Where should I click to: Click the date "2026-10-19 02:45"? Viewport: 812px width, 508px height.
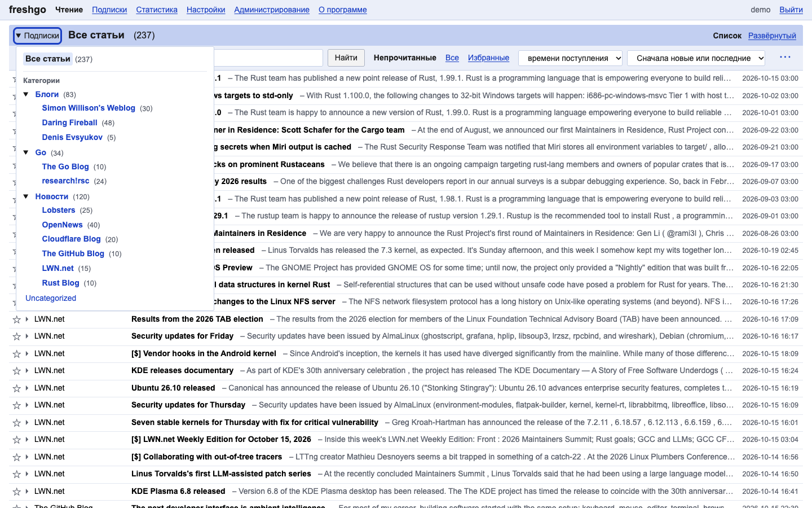(x=770, y=250)
